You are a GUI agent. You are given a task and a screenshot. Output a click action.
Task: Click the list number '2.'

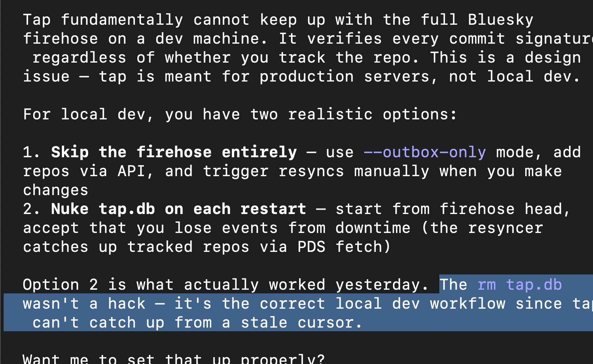tap(32, 209)
